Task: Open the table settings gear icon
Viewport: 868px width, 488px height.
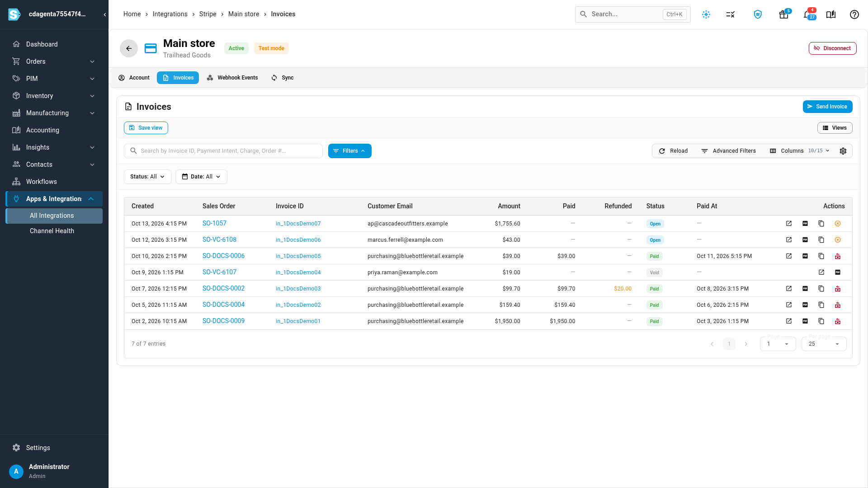Action: tap(843, 151)
